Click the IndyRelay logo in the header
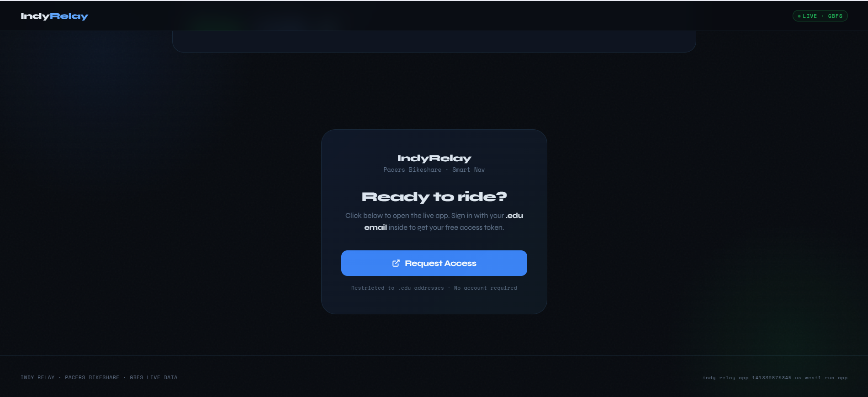 pos(54,16)
